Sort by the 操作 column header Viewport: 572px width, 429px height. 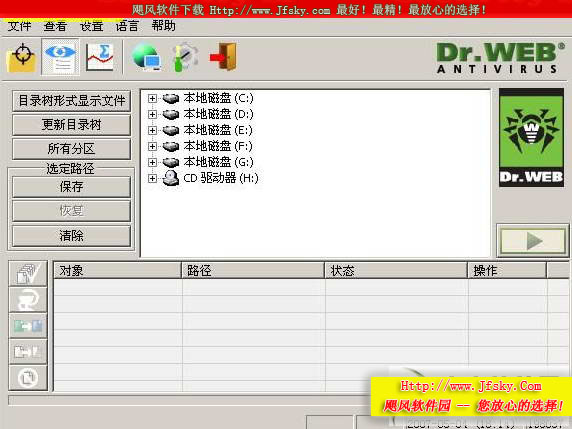[x=507, y=271]
